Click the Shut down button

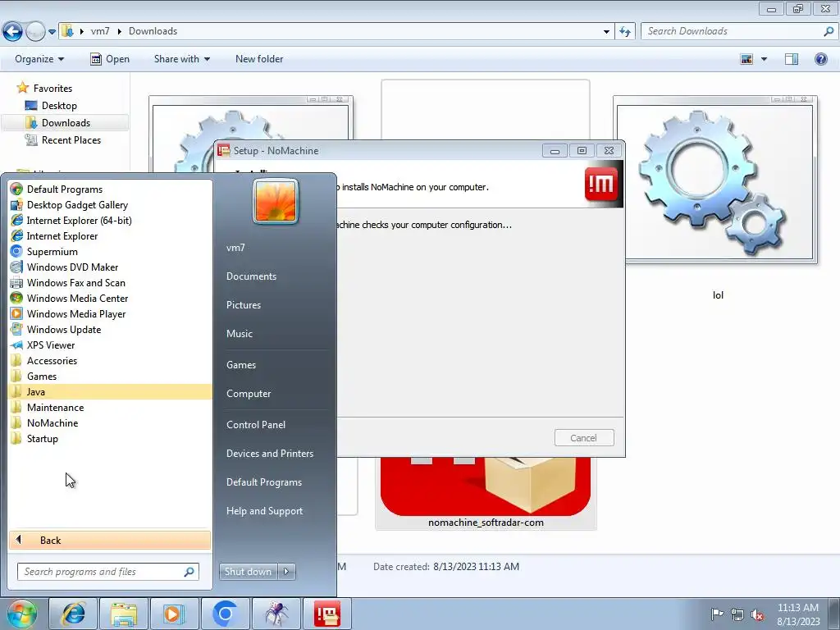click(248, 572)
